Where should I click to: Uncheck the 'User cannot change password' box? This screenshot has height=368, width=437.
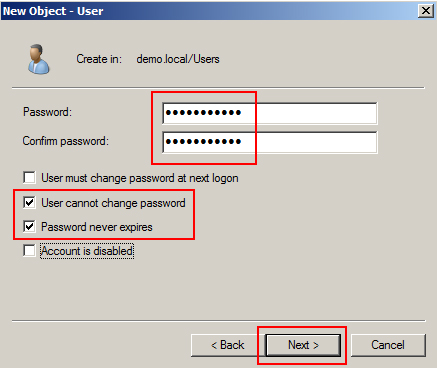pos(29,203)
